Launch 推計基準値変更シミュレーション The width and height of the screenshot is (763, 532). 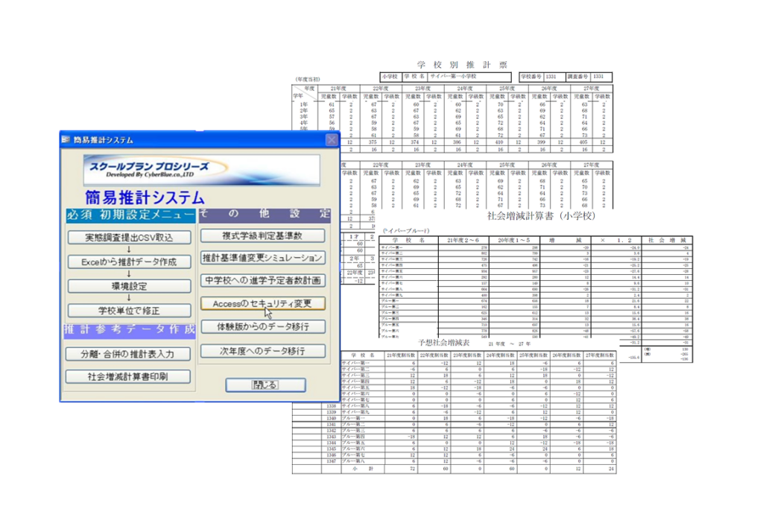(263, 258)
